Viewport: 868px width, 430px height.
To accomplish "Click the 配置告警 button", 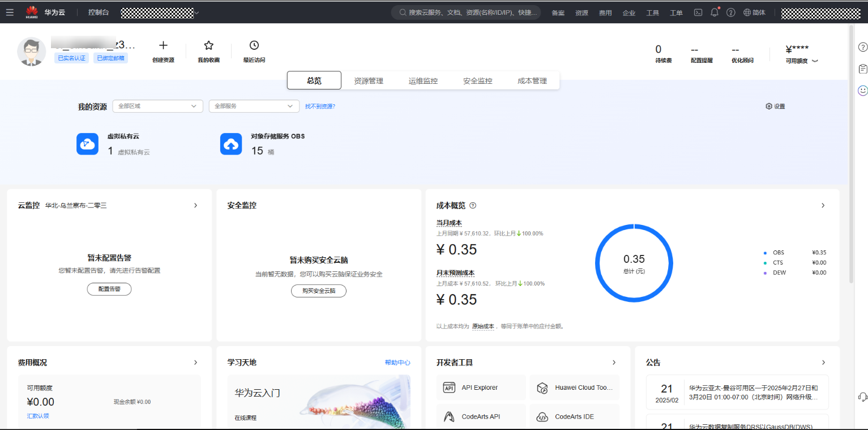I will (x=109, y=289).
